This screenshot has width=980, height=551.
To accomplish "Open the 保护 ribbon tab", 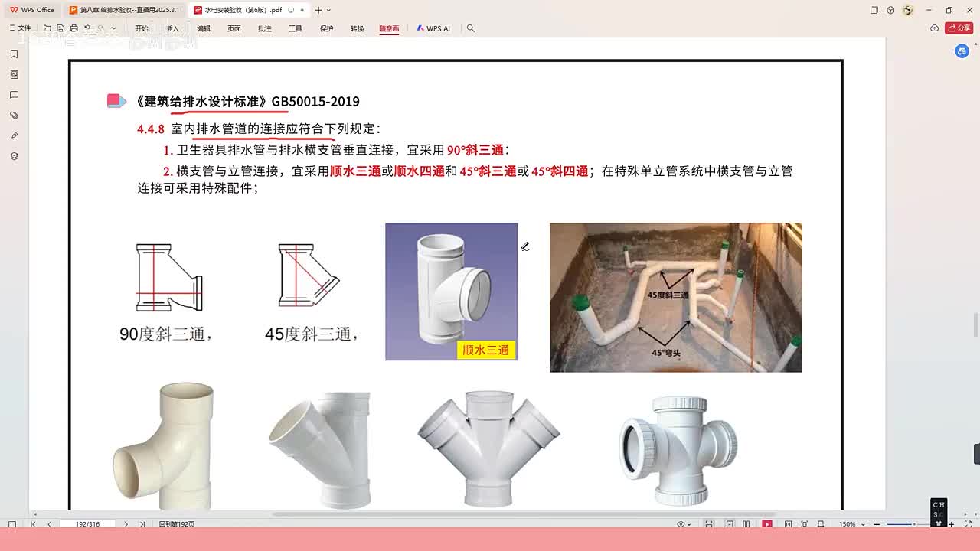I will pyautogui.click(x=326, y=28).
